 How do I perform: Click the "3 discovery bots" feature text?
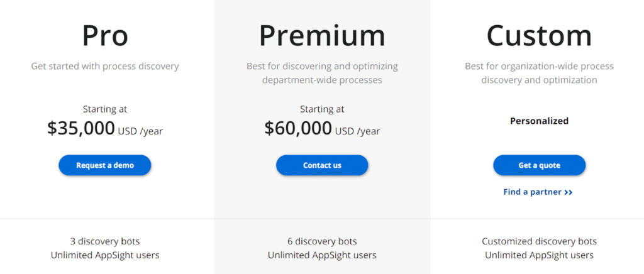point(105,241)
